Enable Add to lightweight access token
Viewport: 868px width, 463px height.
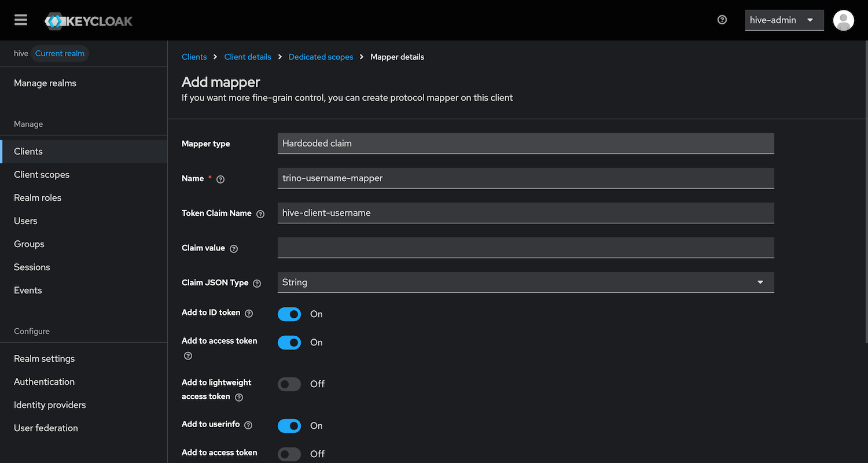click(289, 384)
